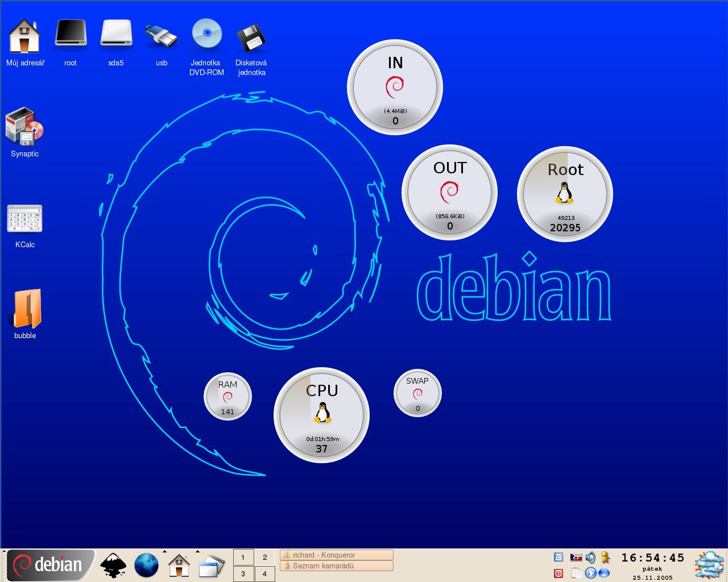Switch to virtual desktop 4
Screen dimensions: 728x582
(264, 573)
